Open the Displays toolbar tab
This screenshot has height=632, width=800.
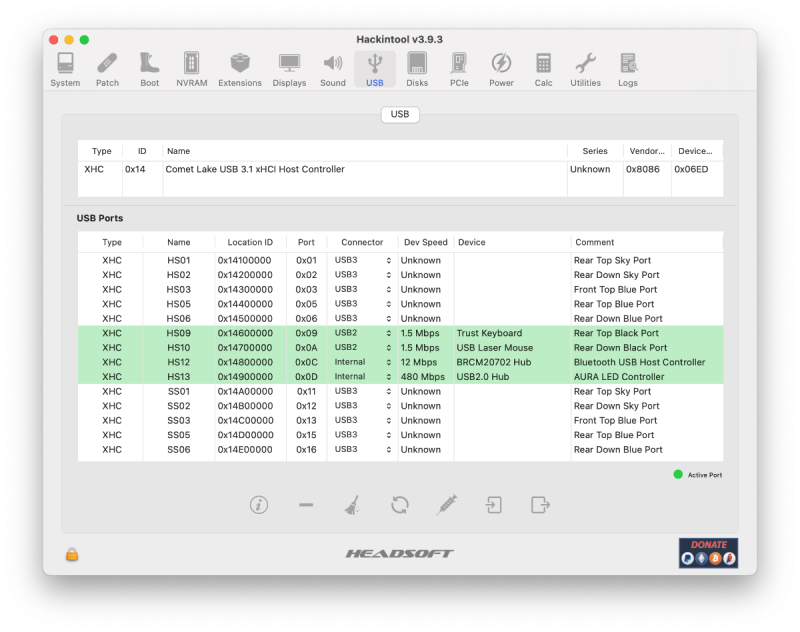289,69
